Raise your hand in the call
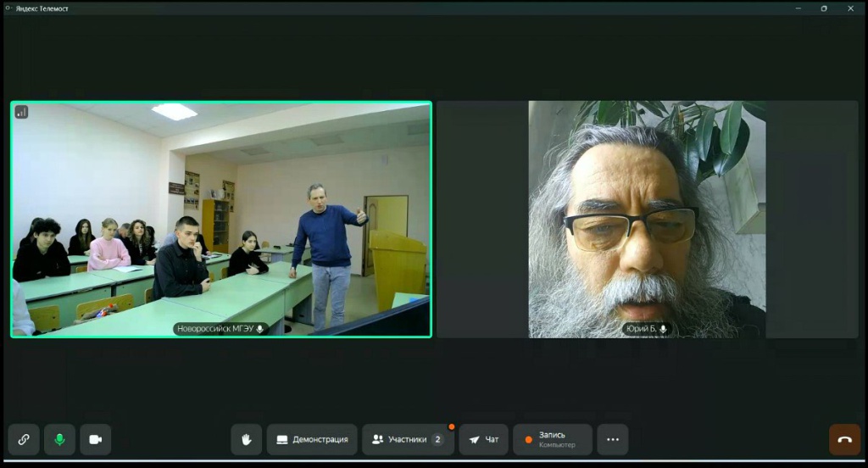Screen dimensions: 868x468 coord(247,439)
